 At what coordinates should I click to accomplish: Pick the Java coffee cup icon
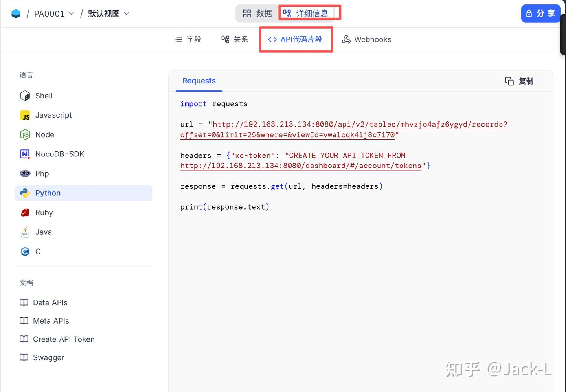click(25, 232)
